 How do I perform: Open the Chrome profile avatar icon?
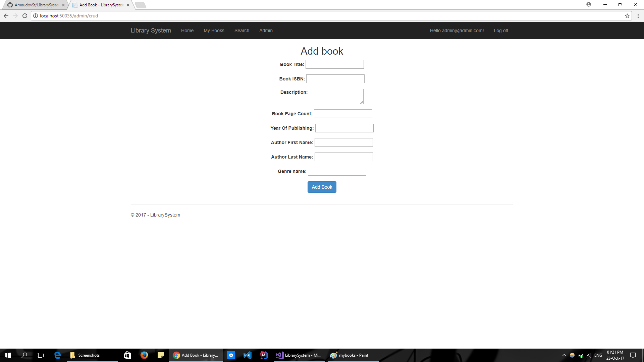(589, 4)
